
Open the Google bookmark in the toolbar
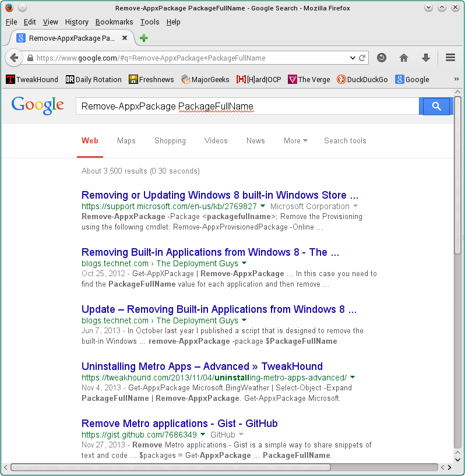[412, 80]
